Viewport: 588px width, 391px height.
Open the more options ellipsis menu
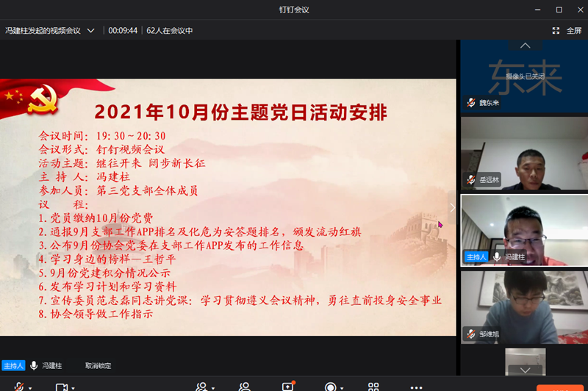click(416, 387)
